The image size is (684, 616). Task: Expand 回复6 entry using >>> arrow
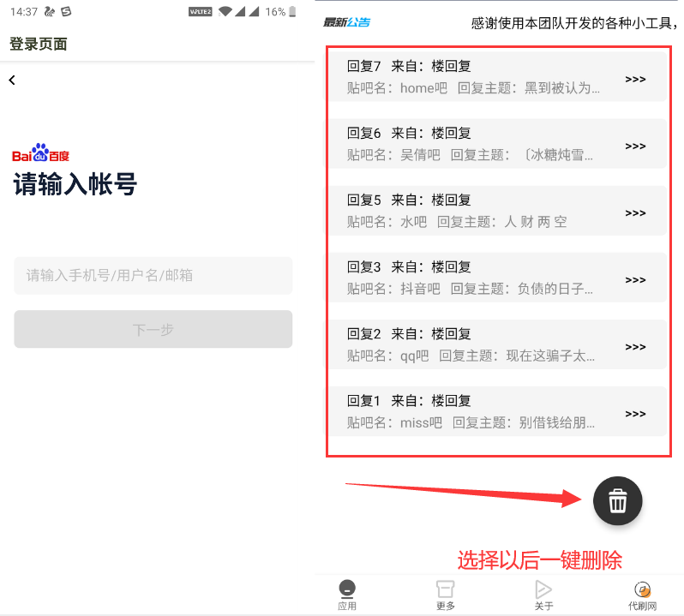click(x=635, y=147)
